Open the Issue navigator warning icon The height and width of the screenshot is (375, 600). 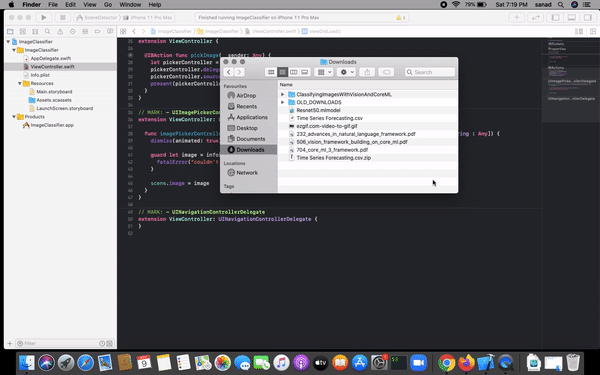point(60,31)
